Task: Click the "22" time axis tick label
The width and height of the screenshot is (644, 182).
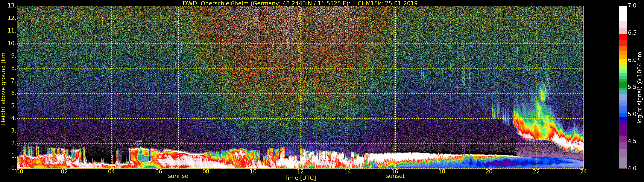Action: point(536,172)
